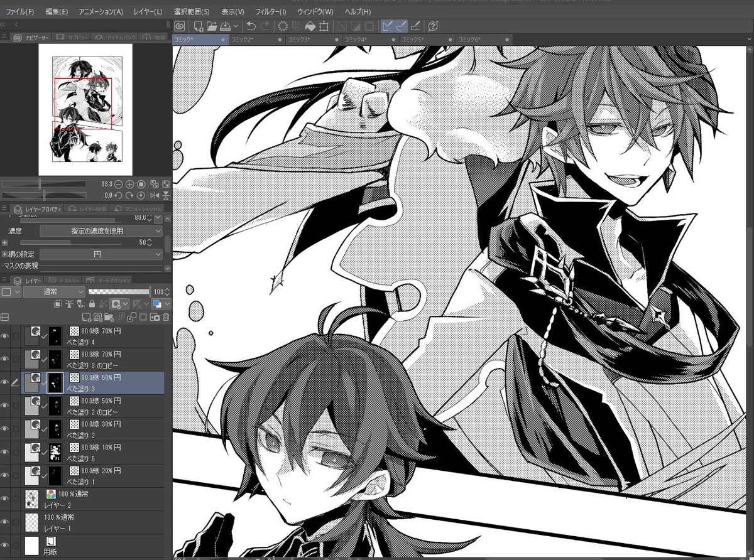The image size is (754, 560).
Task: Rotate canvas left in Navigator
Action: click(118, 195)
